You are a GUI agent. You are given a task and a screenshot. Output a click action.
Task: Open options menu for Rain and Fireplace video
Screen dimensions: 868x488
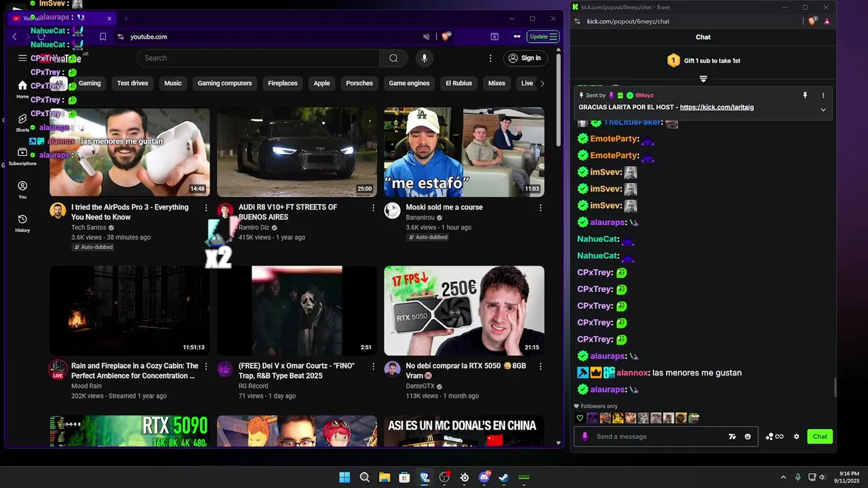[x=206, y=366]
